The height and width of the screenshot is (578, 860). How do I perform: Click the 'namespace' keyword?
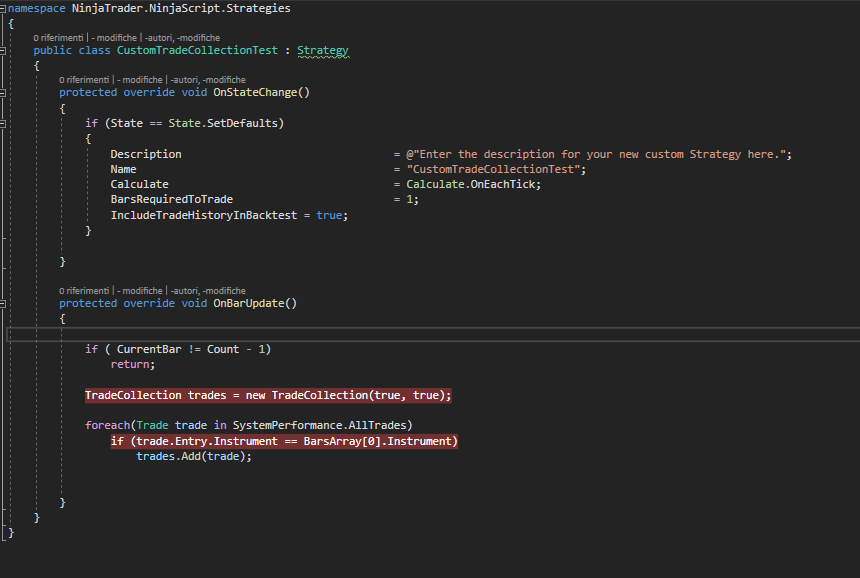[x=37, y=8]
